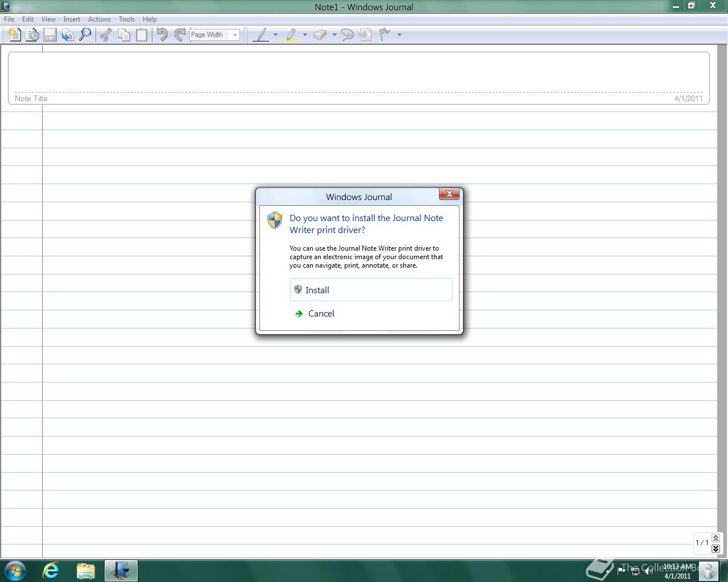This screenshot has height=582, width=728.
Task: Click the Cut scissors icon
Action: pos(106,35)
